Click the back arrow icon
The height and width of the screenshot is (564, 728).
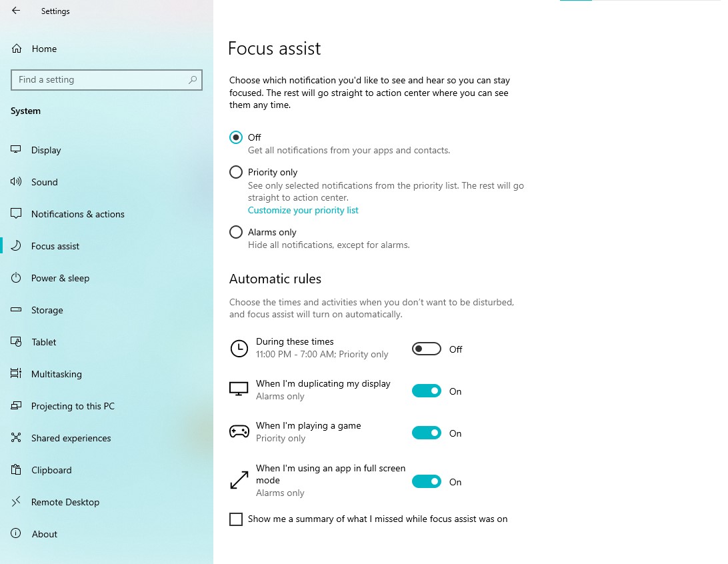(16, 11)
